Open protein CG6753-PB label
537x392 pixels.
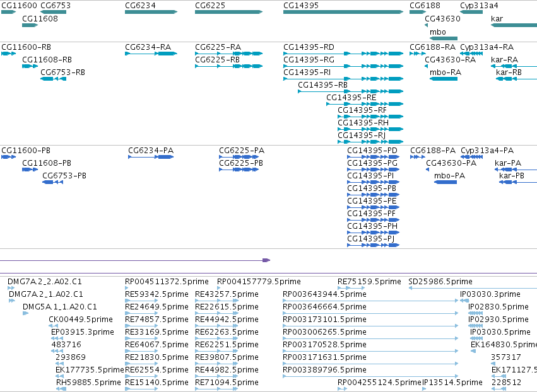(x=64, y=176)
